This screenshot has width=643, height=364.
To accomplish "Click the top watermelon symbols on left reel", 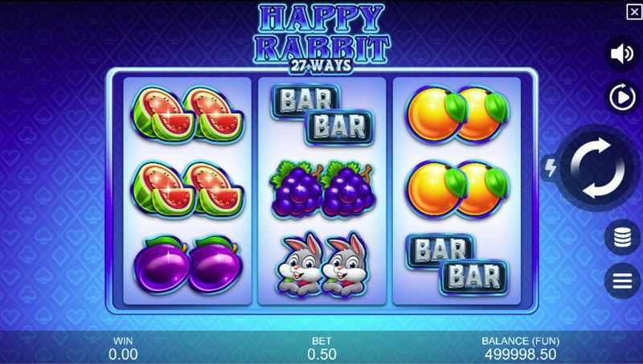I will click(x=188, y=113).
